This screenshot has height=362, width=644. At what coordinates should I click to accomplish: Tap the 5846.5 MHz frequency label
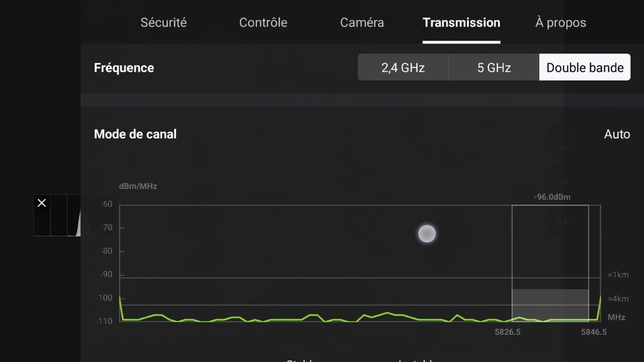coord(594,332)
